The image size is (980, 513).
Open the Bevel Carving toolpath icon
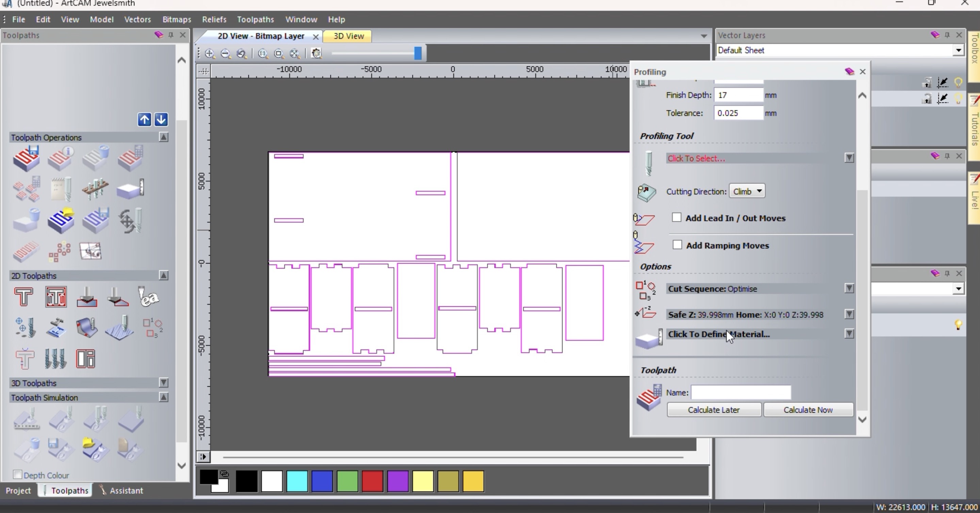(118, 296)
